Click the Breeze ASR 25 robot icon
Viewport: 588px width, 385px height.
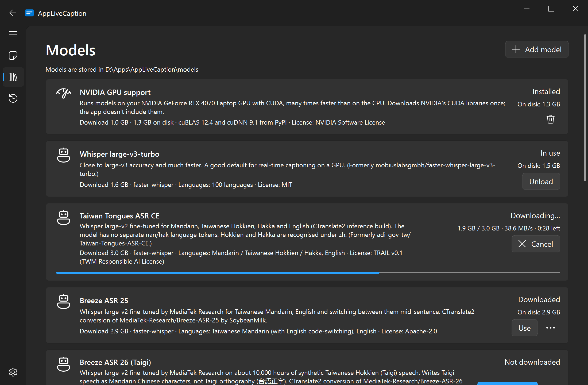pyautogui.click(x=64, y=302)
